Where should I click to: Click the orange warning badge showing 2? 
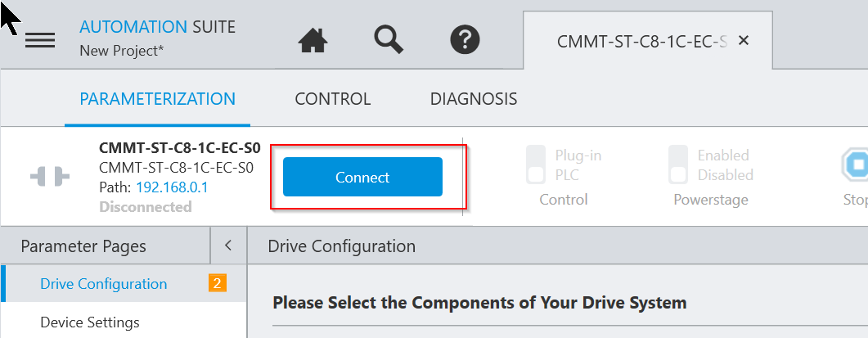pos(217,284)
